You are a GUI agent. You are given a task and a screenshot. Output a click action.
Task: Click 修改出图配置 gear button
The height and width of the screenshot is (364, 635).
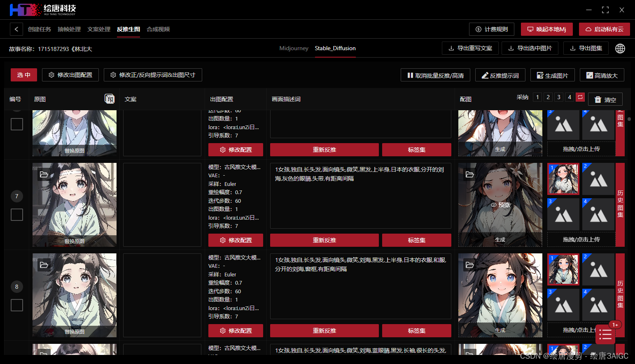70,75
